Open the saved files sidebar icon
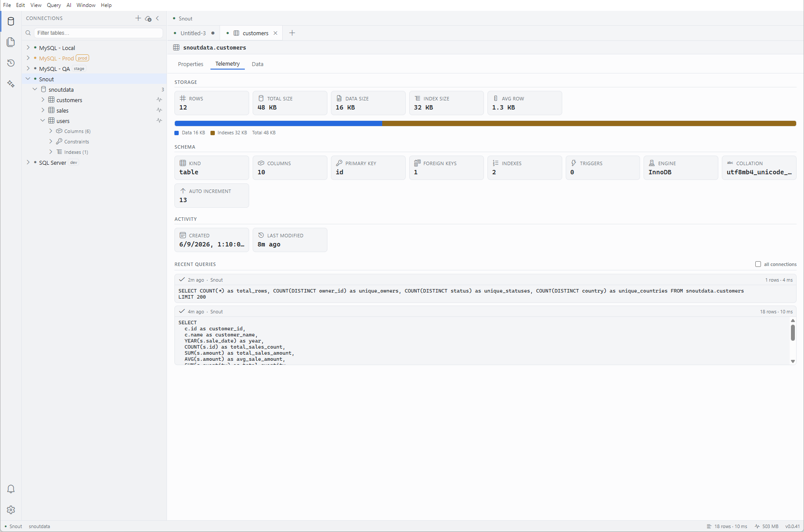Viewport: 804px width, 532px height. pyautogui.click(x=11, y=42)
